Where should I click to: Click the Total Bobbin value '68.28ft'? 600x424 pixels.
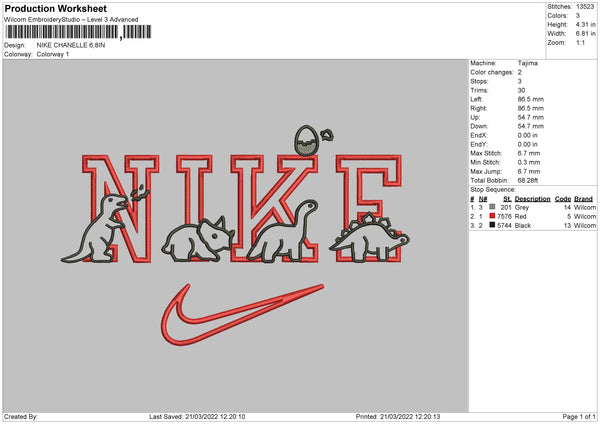pyautogui.click(x=528, y=180)
